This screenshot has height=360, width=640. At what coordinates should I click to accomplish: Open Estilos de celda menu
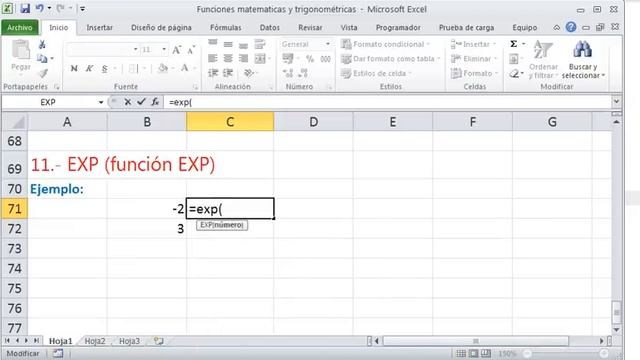(376, 73)
